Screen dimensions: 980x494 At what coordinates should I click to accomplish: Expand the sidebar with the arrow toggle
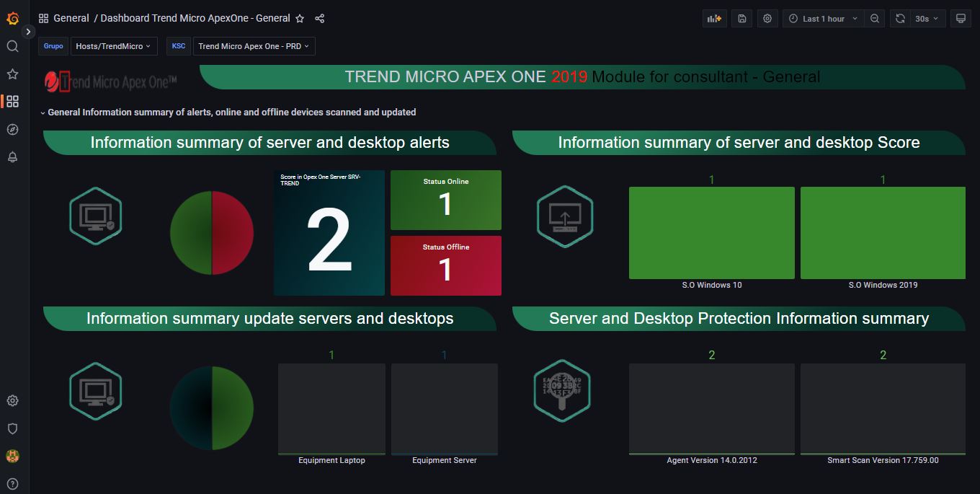click(x=28, y=32)
